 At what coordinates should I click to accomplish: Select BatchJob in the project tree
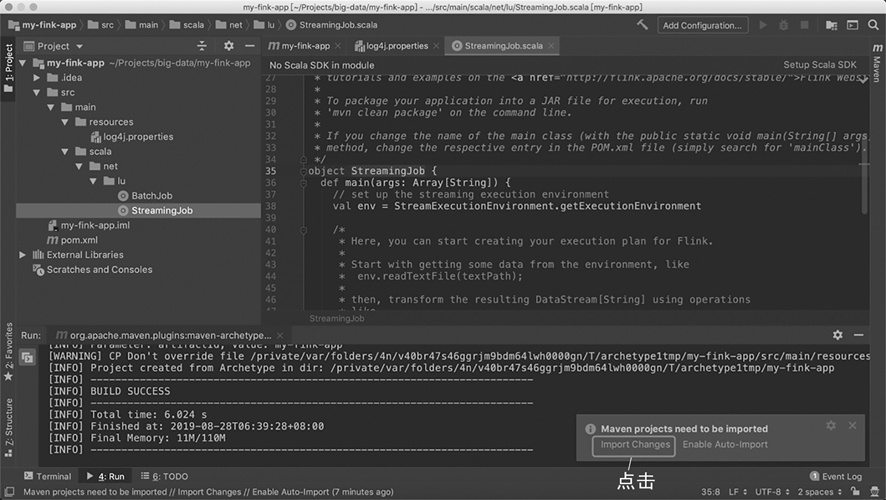click(145, 195)
